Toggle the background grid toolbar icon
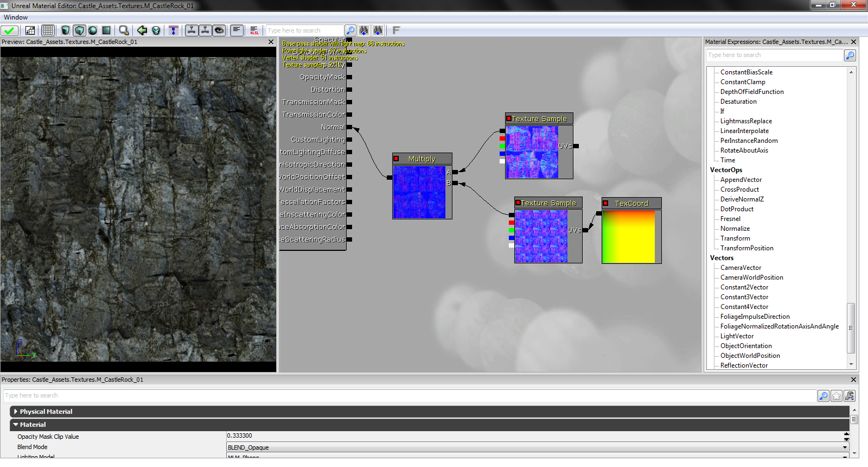Screen dimensions: 868x467 tap(48, 30)
